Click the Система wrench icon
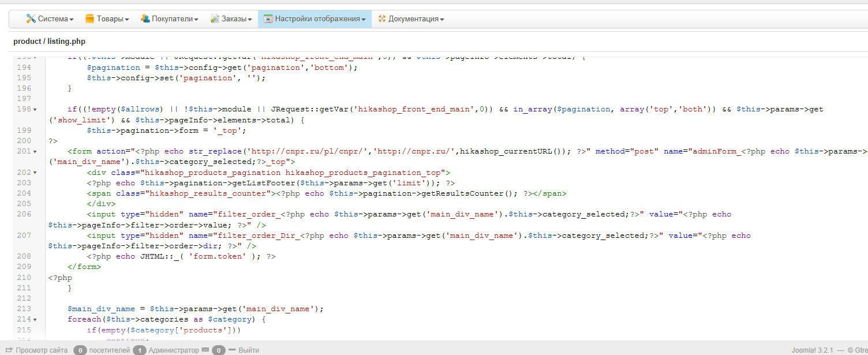This screenshot has height=355, width=868. (31, 19)
